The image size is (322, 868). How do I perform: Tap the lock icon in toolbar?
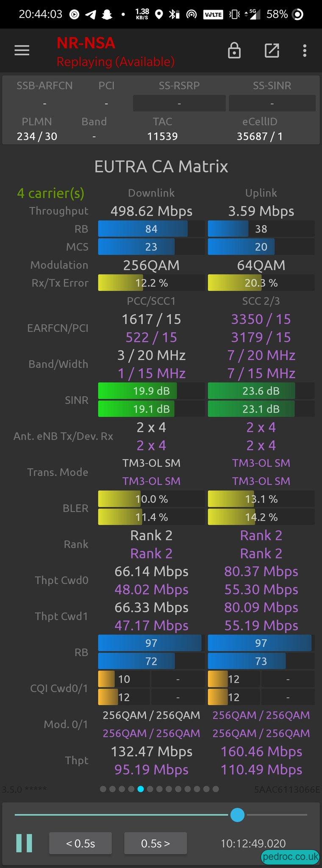pyautogui.click(x=234, y=50)
